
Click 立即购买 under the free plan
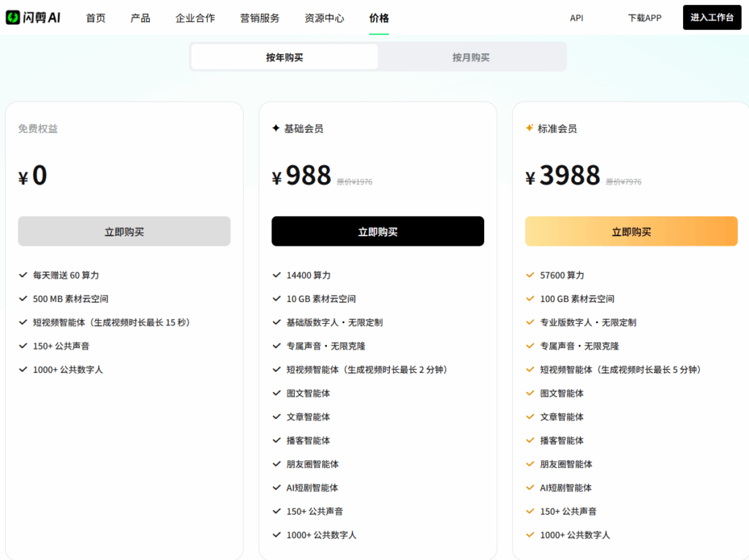tap(124, 232)
